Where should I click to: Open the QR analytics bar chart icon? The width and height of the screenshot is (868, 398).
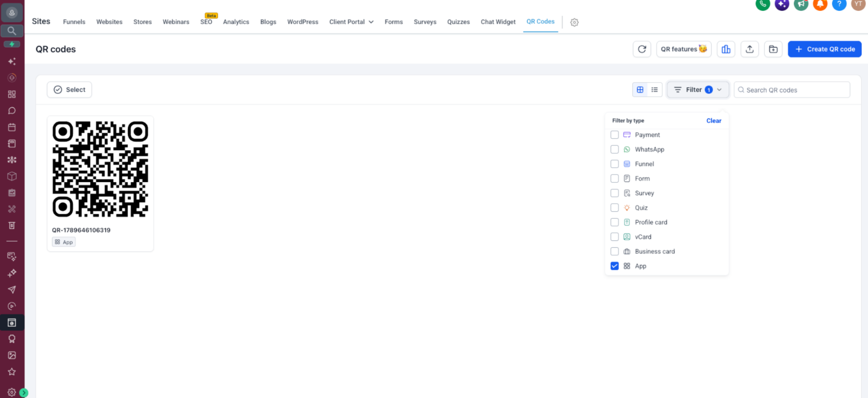coord(726,49)
